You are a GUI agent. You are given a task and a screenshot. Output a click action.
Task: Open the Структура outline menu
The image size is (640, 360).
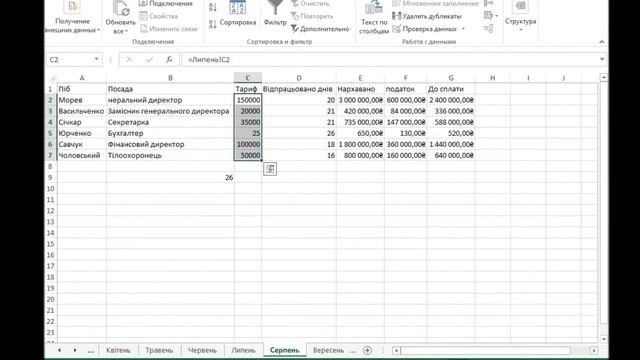click(520, 16)
